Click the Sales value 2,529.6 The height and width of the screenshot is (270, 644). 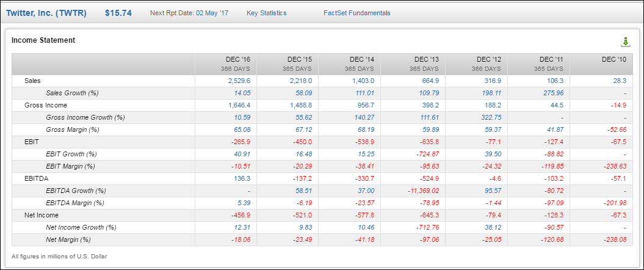[239, 81]
